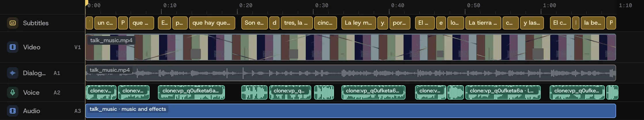Click the Video track filmstrip icon
The height and width of the screenshot is (120, 644).
[x=13, y=47]
